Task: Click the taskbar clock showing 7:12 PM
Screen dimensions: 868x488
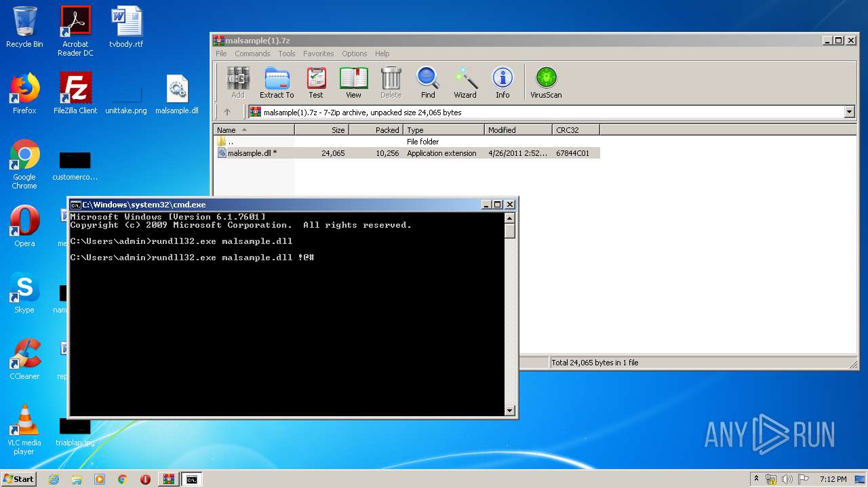Action: [x=833, y=479]
